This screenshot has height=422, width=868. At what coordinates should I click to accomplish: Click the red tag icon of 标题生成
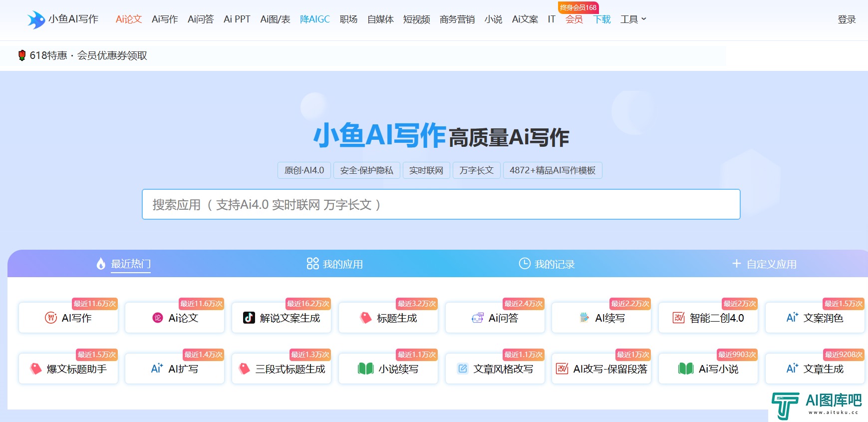pyautogui.click(x=366, y=318)
